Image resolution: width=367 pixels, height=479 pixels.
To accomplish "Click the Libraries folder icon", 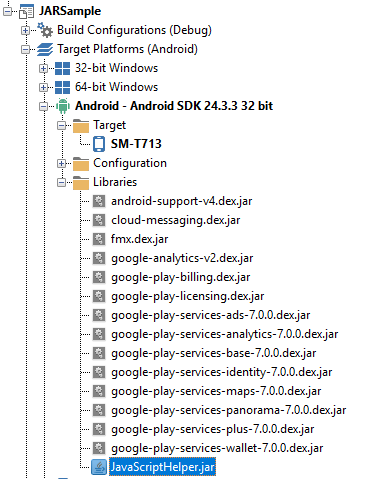I will point(81,183).
